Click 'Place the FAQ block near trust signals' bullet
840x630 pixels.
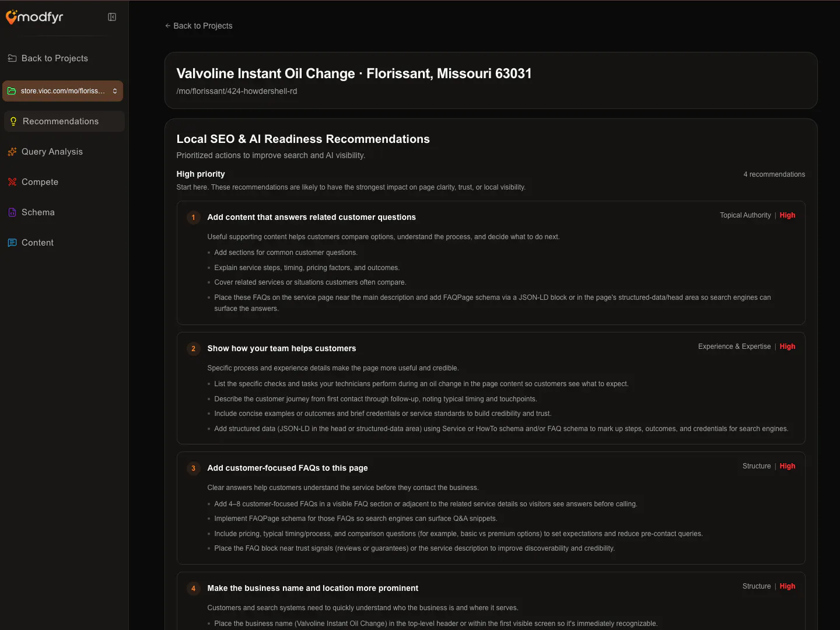pos(415,548)
